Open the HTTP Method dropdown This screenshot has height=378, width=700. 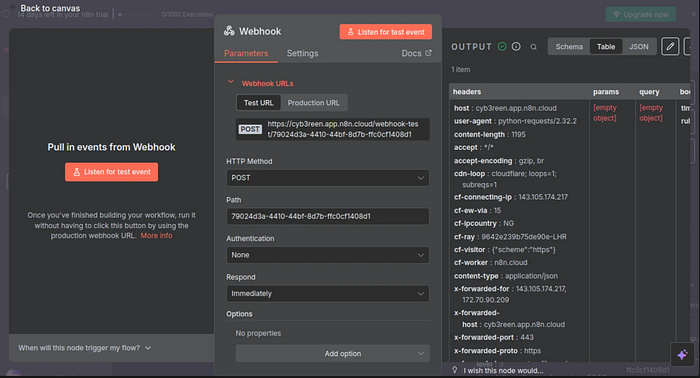pyautogui.click(x=328, y=178)
